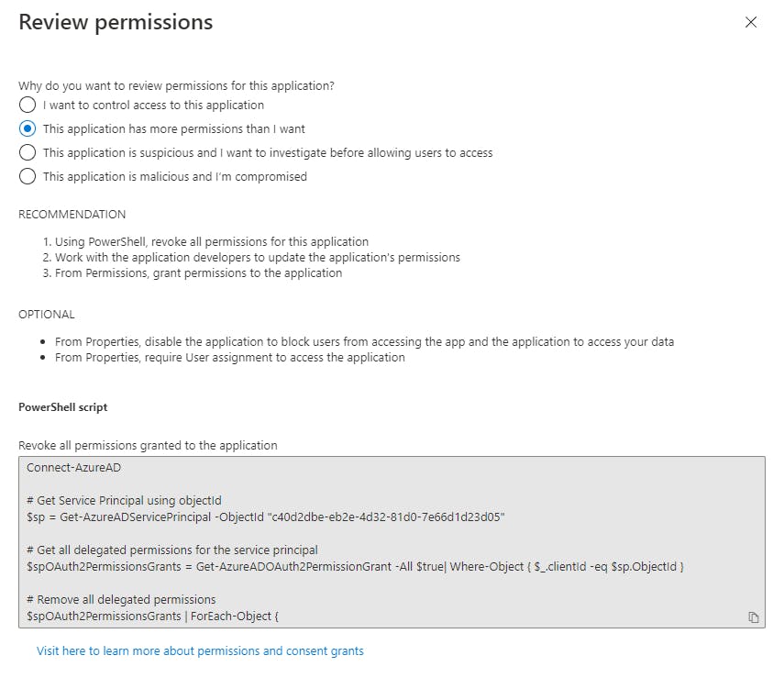This screenshot has height=700, width=784.
Task: Click the "disable the application" bullet text
Action: tap(364, 342)
